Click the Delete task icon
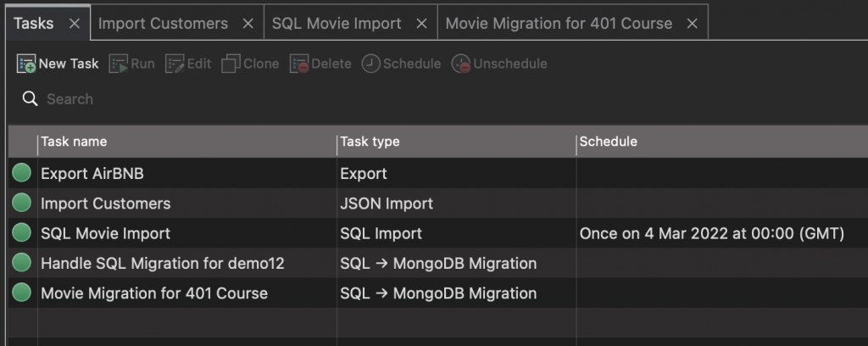 tap(299, 64)
